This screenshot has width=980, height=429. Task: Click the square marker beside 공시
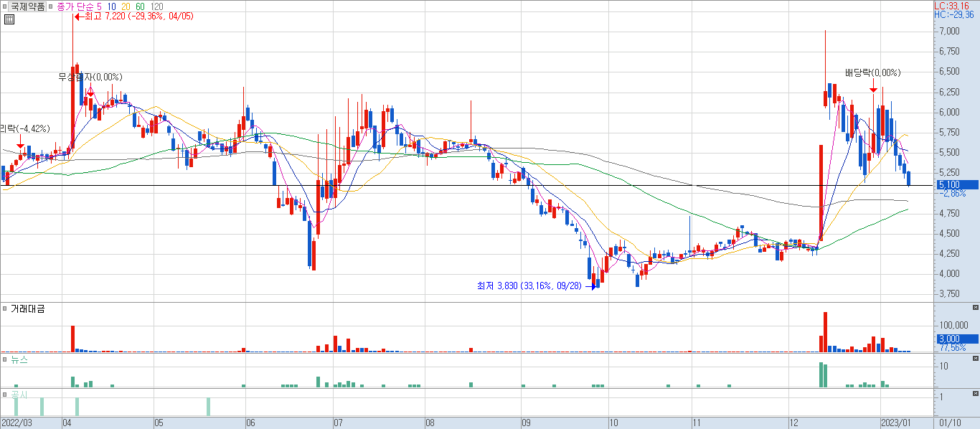tap(6, 395)
